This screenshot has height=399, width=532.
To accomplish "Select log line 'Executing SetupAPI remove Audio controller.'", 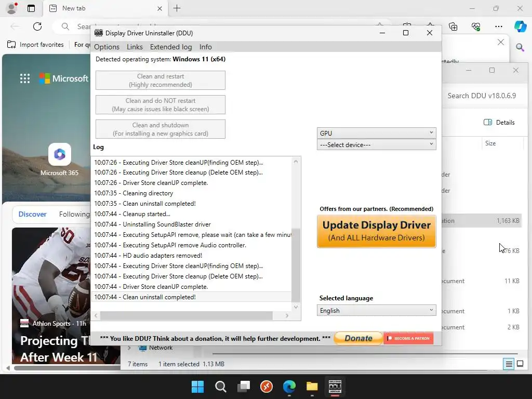I will [x=191, y=245].
